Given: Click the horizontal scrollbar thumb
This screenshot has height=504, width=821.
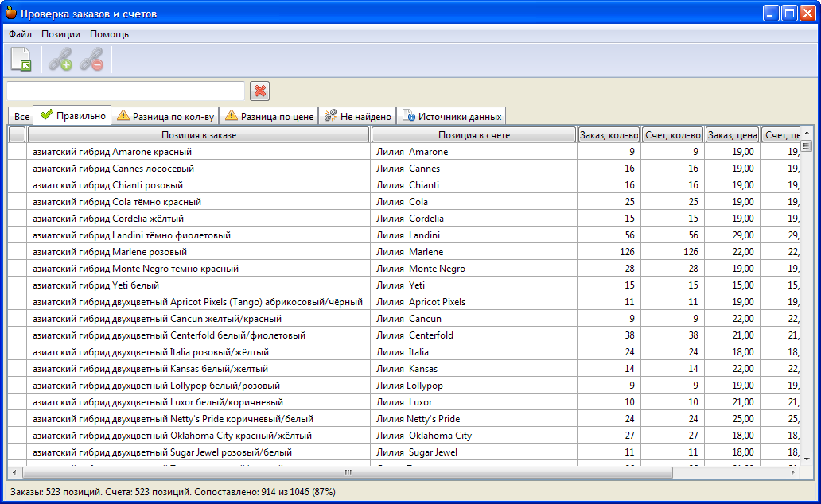Looking at the screenshot, I should pos(348,472).
